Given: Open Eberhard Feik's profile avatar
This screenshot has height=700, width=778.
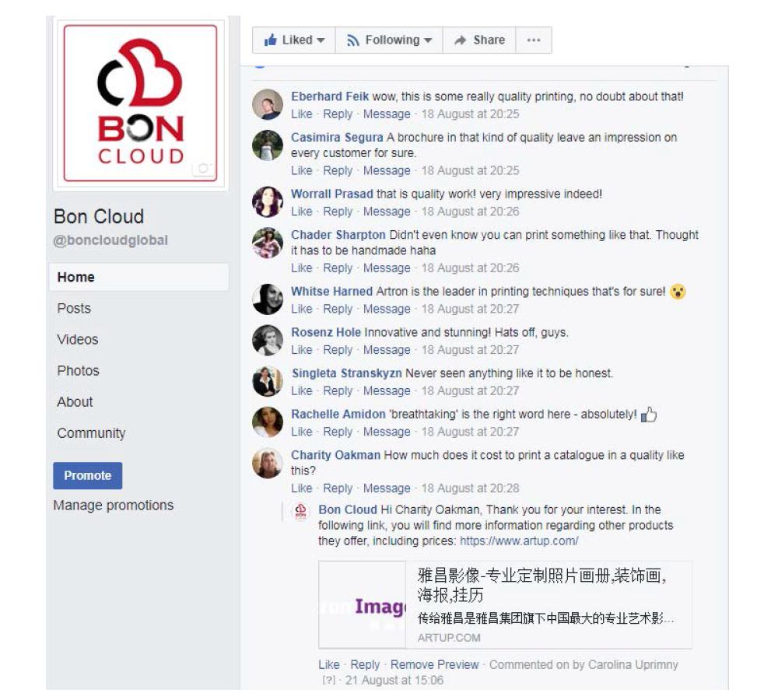Looking at the screenshot, I should (x=268, y=104).
